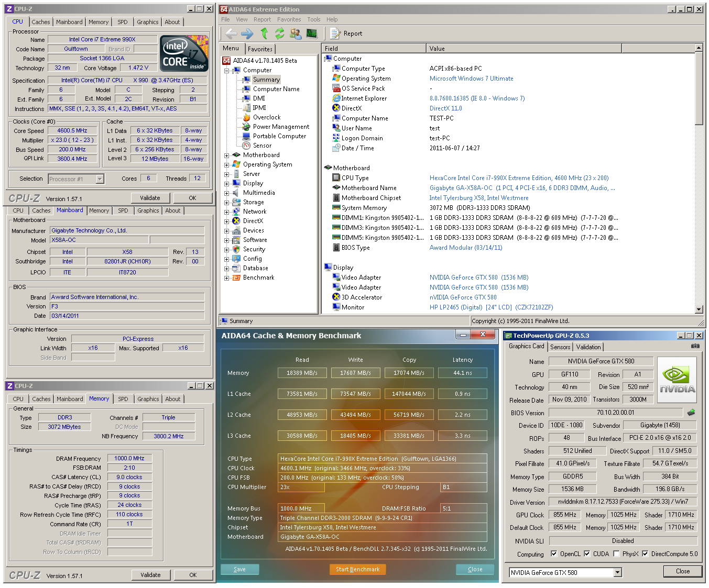Open the Tools menu in AIDA64
Screen dimensions: 709x588
[314, 19]
